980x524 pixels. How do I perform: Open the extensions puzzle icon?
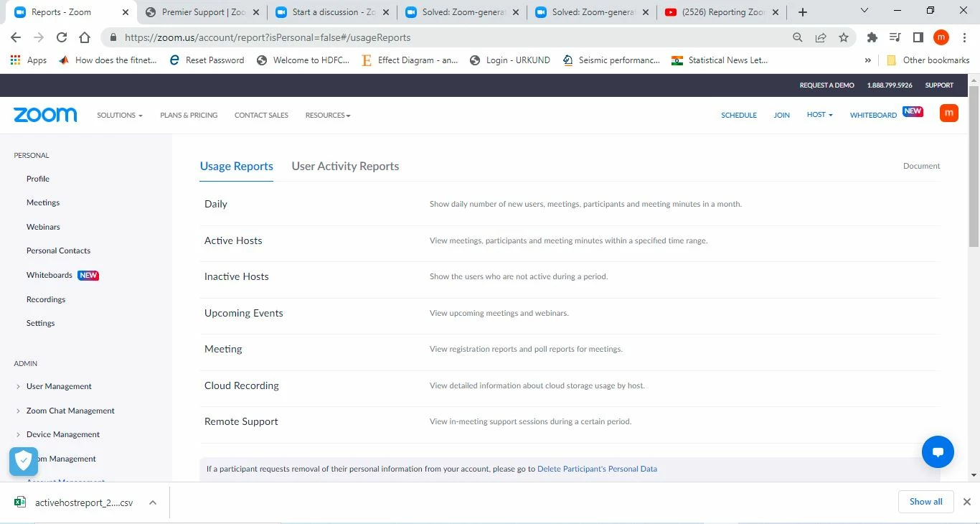coord(872,37)
